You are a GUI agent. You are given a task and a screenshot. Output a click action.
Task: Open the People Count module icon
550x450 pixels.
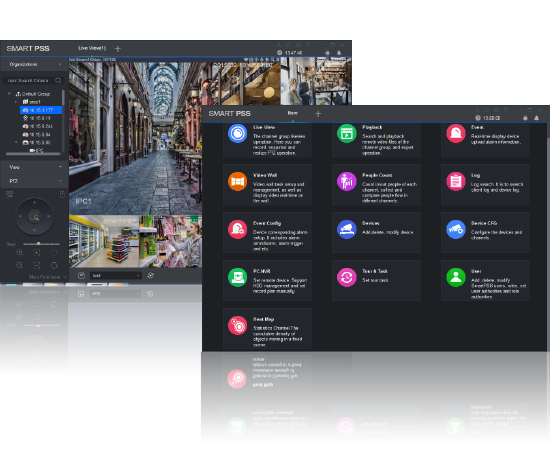[x=347, y=181]
